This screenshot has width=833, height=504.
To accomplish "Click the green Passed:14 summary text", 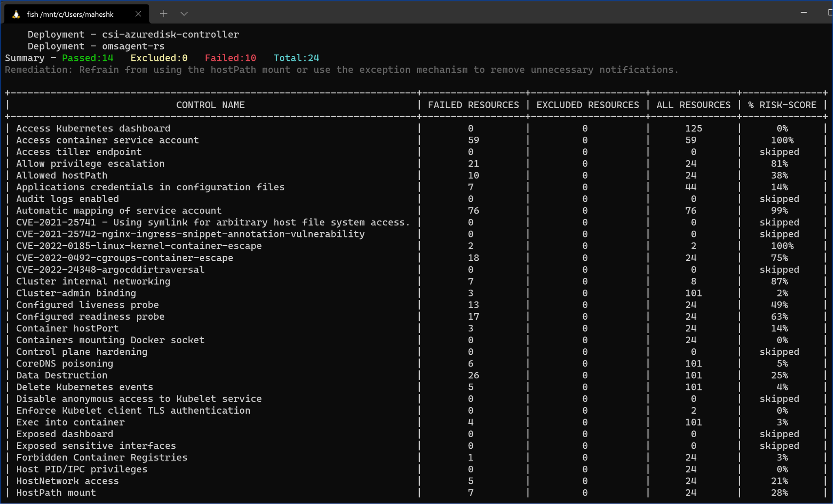I will tap(88, 58).
